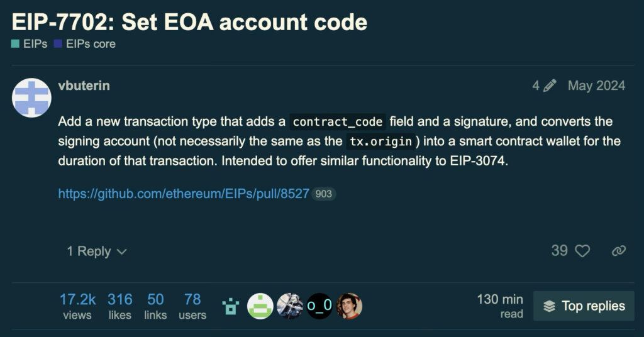Open the EIPs category tag
Viewport: 644px width, 337px height.
[x=29, y=44]
